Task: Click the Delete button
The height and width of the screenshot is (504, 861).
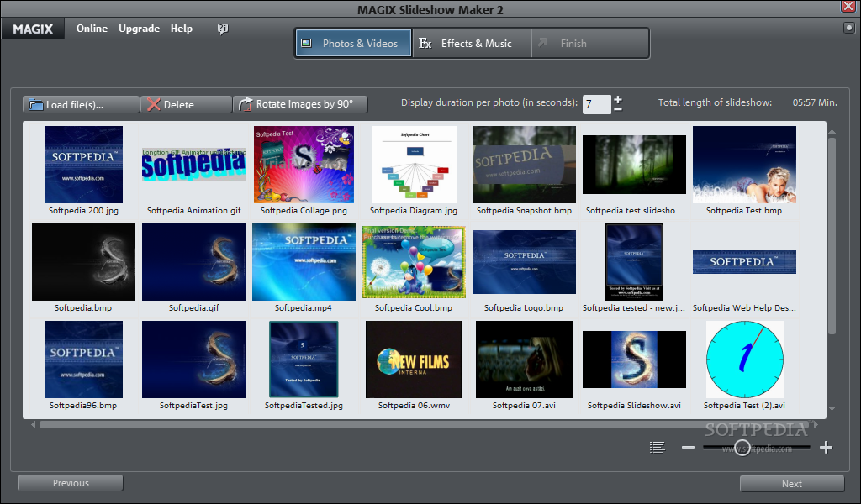Action: (186, 104)
